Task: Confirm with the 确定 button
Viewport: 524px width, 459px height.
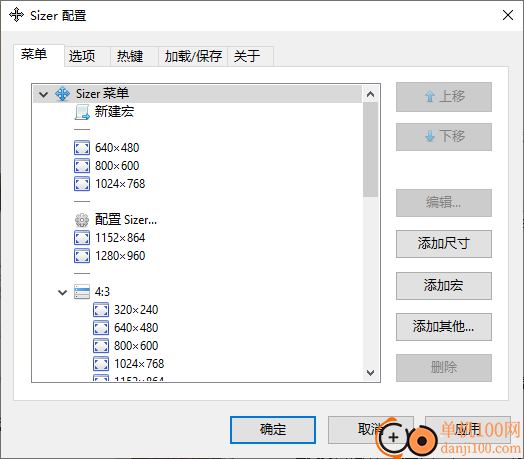Action: pos(273,430)
